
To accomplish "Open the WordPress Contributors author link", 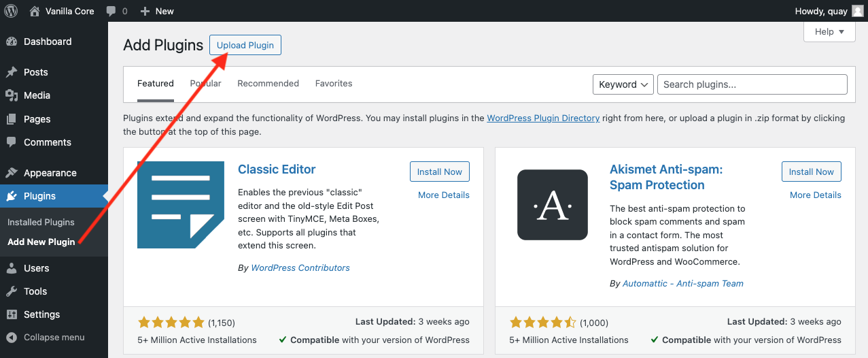I will click(x=300, y=267).
